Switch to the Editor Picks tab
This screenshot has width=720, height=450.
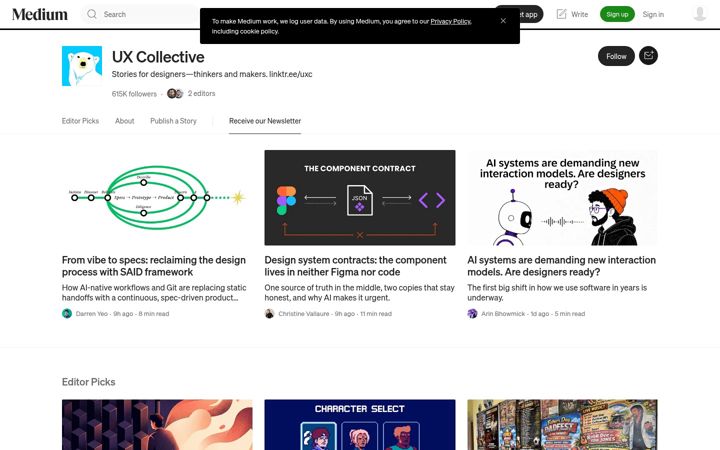[x=80, y=121]
